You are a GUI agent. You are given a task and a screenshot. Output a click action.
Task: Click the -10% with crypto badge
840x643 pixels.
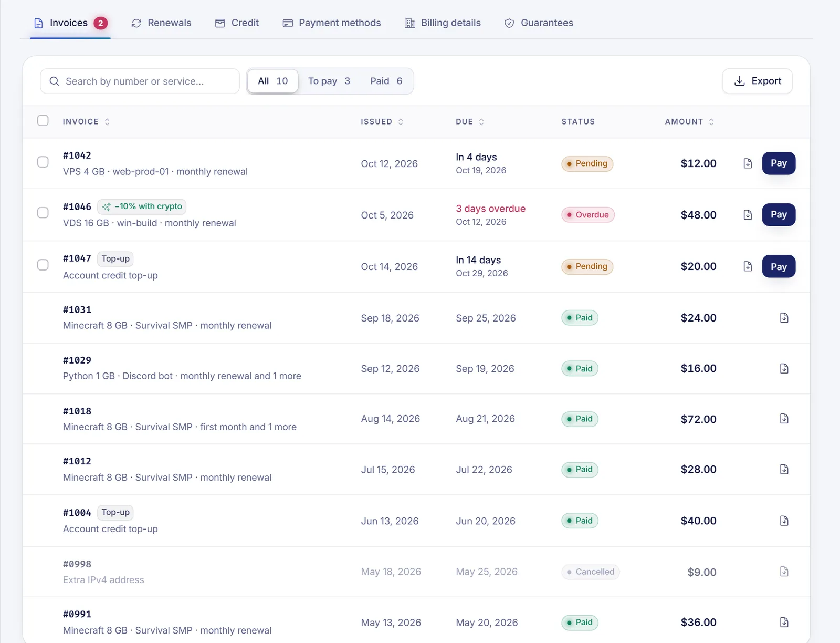tap(142, 206)
